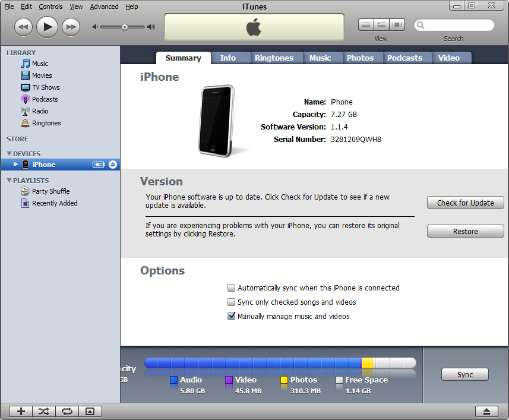Collapse the DEVICES section
The height and width of the screenshot is (420, 509).
9,153
